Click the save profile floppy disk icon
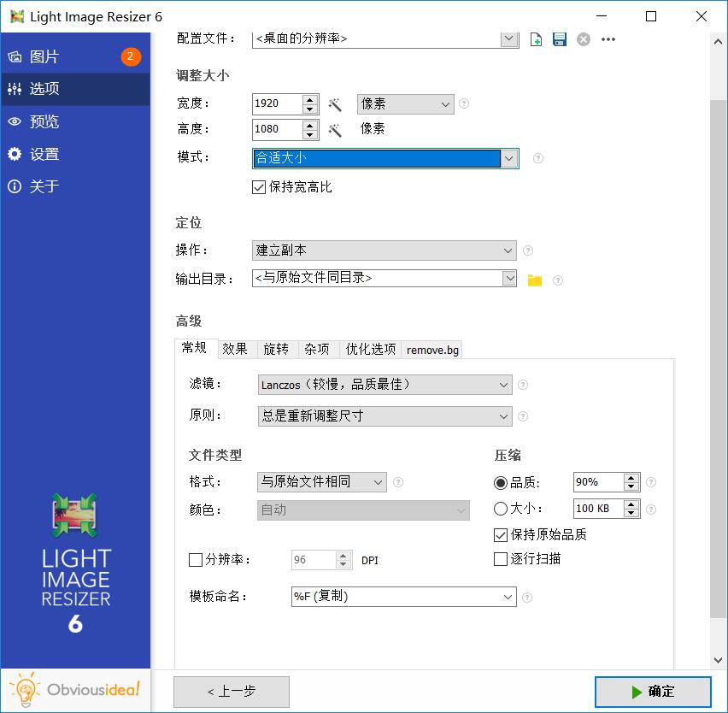 point(560,39)
